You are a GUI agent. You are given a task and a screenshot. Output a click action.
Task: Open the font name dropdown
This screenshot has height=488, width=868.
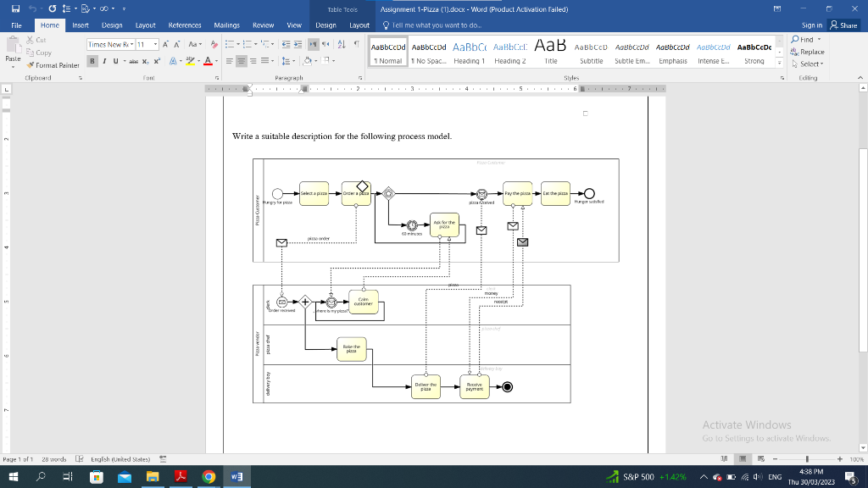131,44
